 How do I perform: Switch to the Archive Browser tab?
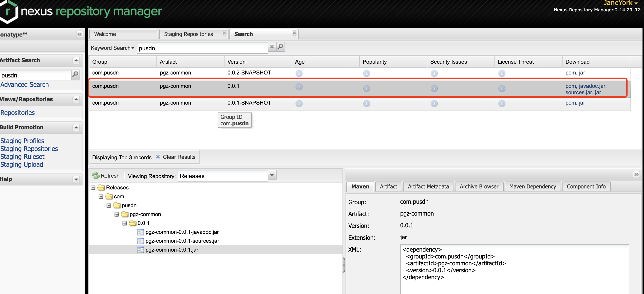pyautogui.click(x=479, y=186)
